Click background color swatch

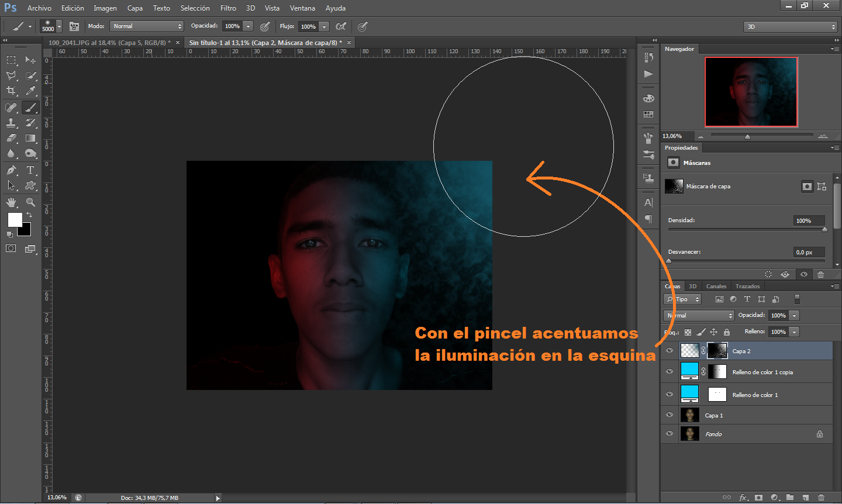pos(25,230)
